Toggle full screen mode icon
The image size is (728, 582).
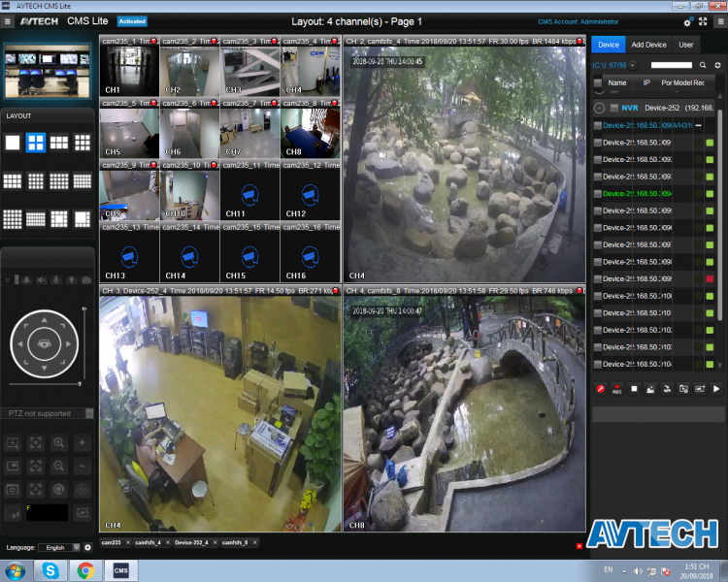pyautogui.click(x=703, y=21)
